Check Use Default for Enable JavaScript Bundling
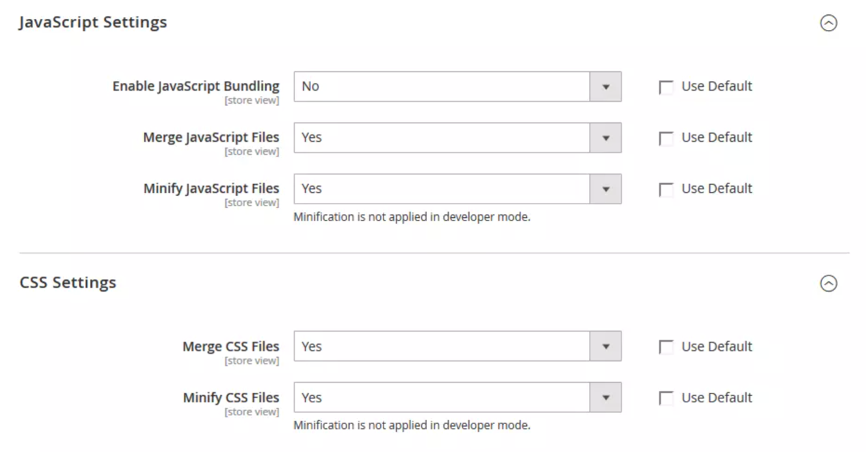Viewport: 868px width, 454px height. pyautogui.click(x=666, y=87)
